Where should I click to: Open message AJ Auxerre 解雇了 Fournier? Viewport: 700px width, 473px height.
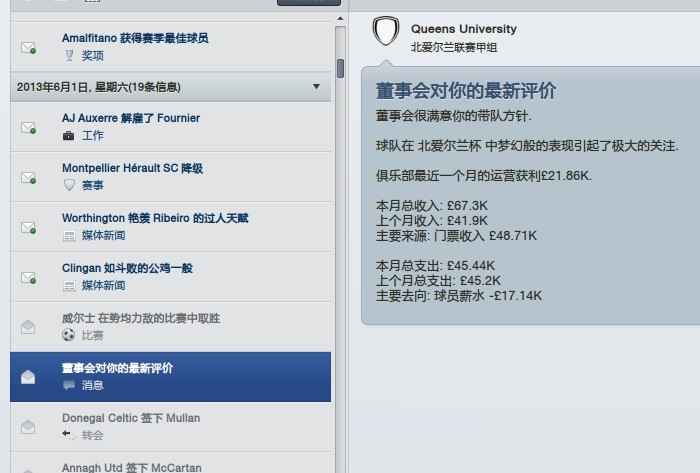[171, 127]
